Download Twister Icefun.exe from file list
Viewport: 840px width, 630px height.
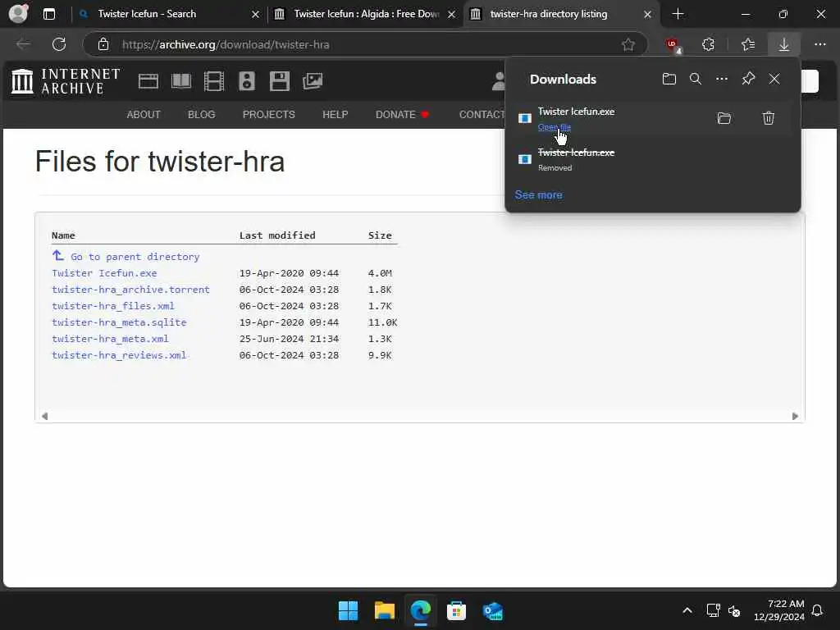click(104, 273)
